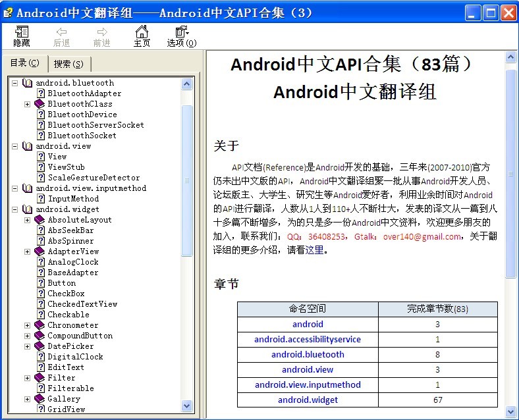Collapse the android.view tree node
Screen dimensions: 519x420
pyautogui.click(x=15, y=146)
